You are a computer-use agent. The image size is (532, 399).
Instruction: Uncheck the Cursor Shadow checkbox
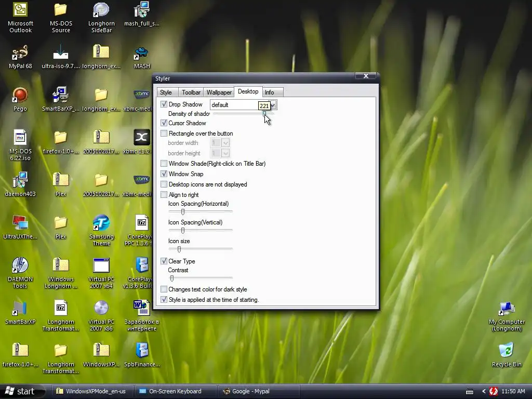(164, 123)
